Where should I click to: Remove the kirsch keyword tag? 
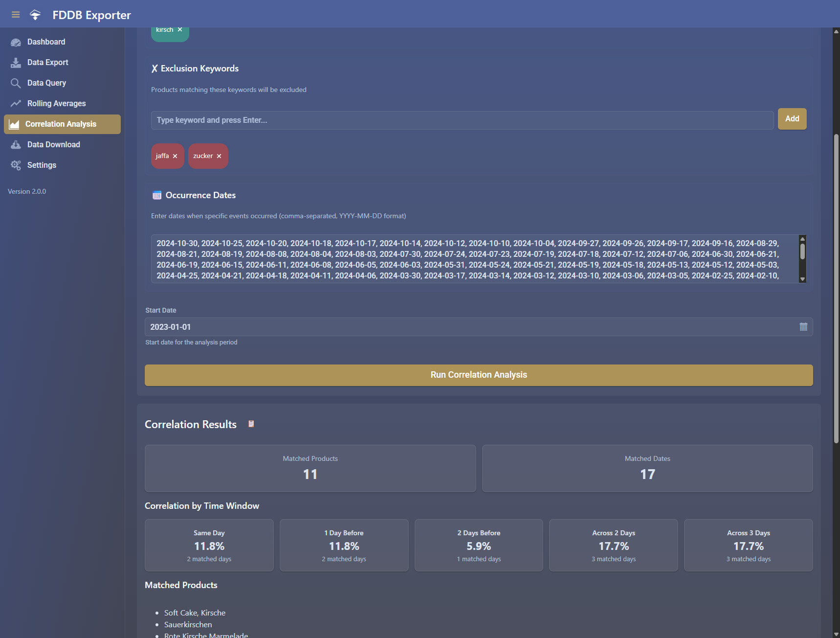[x=180, y=30]
